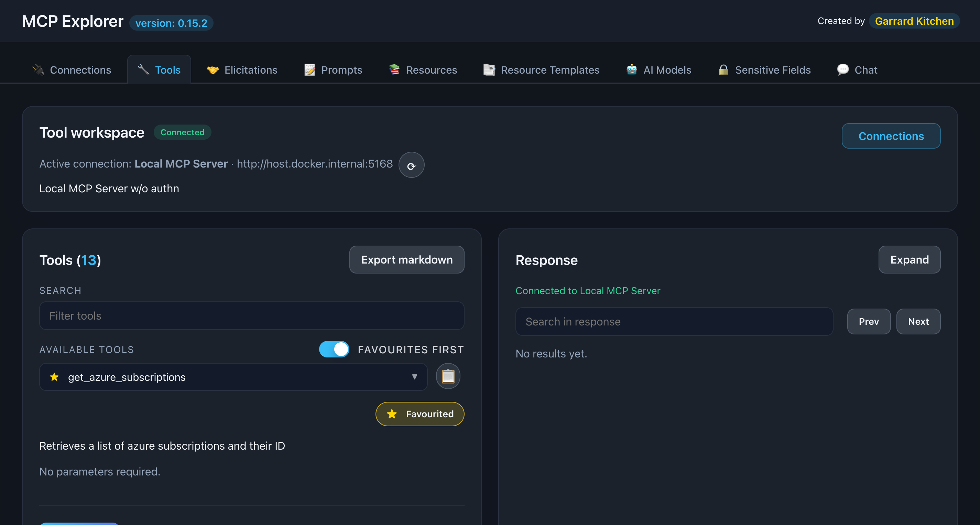The image size is (980, 525).
Task: Click the dropdown arrow in available tools selector
Action: click(414, 377)
